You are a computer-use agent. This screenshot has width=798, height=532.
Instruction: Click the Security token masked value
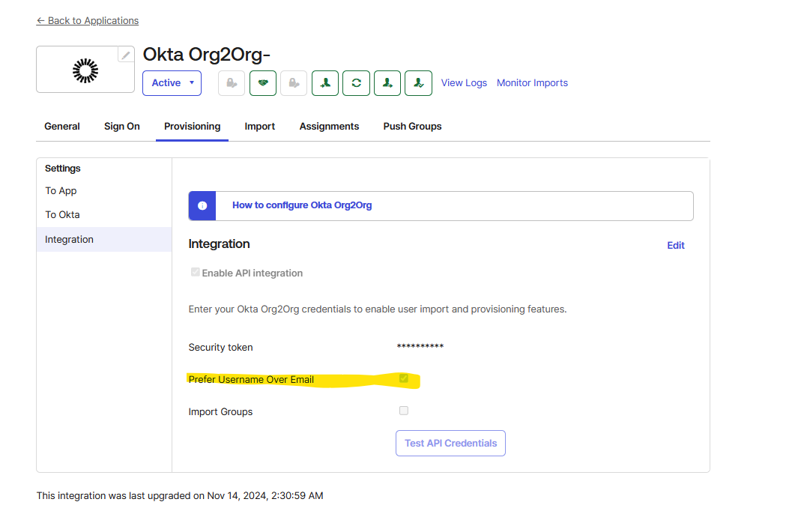[420, 346]
